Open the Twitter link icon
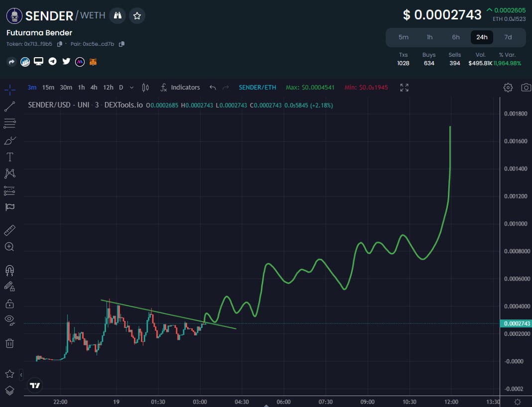The width and height of the screenshot is (532, 407). click(x=66, y=61)
